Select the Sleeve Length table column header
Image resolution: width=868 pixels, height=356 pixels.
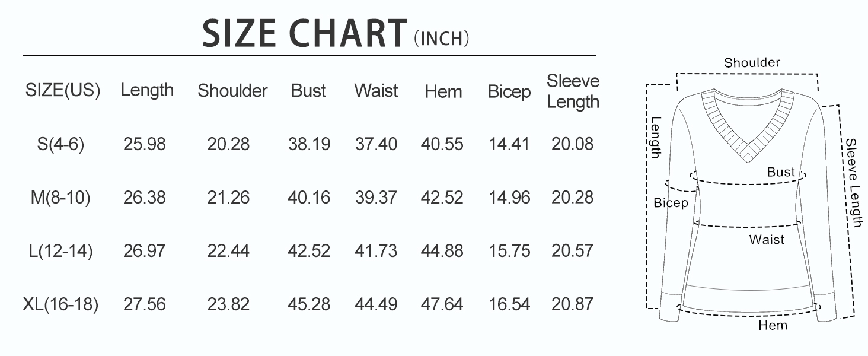(x=573, y=91)
